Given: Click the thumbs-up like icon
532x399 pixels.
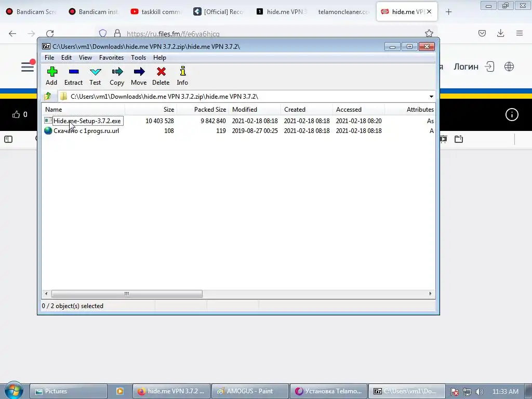Looking at the screenshot, I should point(16,115).
